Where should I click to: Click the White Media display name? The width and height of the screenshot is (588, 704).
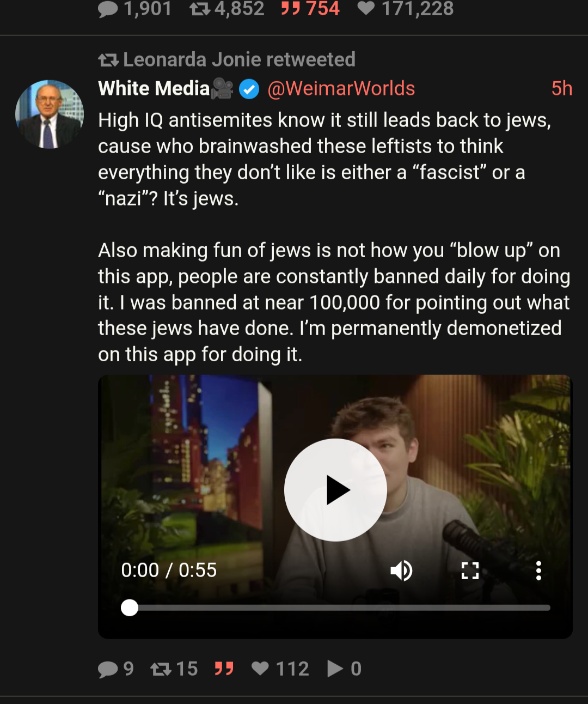point(154,88)
